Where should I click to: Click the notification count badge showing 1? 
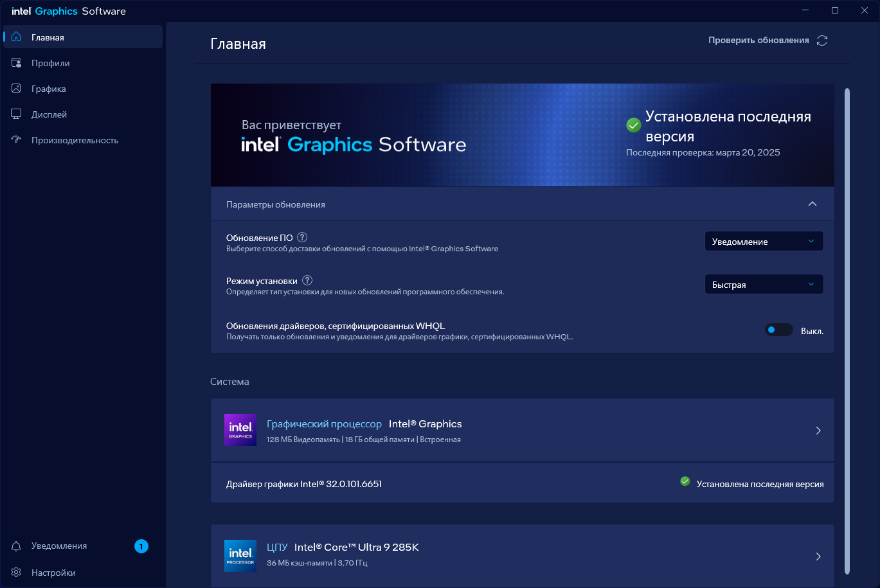click(141, 546)
